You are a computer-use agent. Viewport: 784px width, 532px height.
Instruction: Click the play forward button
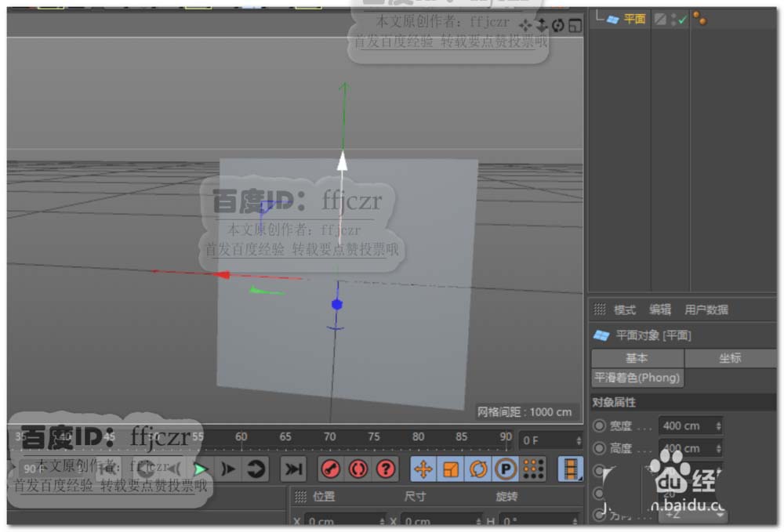tap(201, 469)
